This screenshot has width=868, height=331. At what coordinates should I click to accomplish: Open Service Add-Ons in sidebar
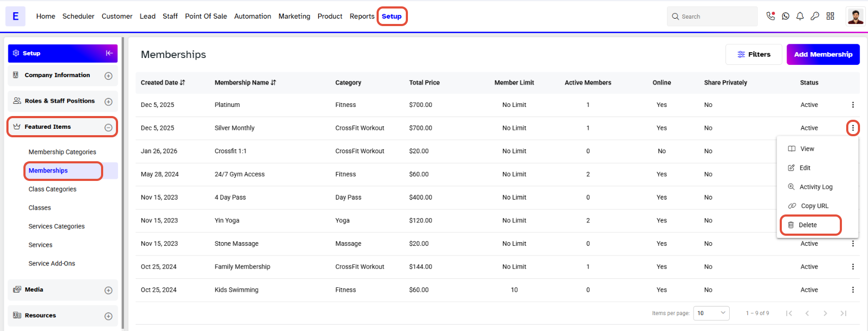[x=52, y=263]
